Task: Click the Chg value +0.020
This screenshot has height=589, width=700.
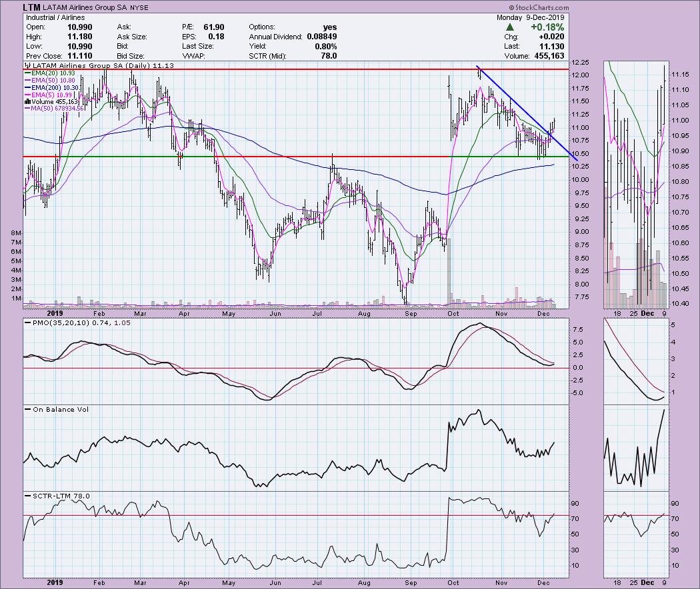Action: pos(551,37)
